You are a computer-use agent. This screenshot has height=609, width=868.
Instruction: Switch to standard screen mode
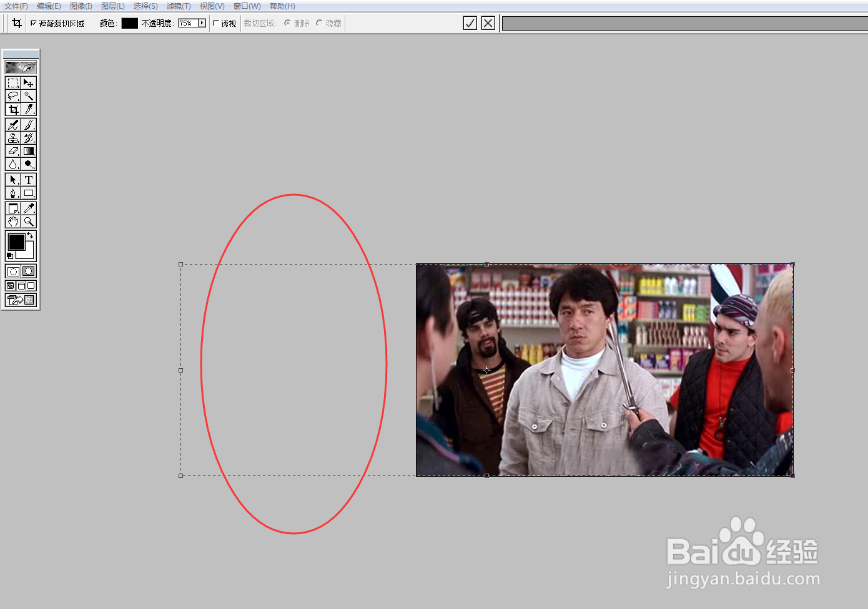point(11,286)
